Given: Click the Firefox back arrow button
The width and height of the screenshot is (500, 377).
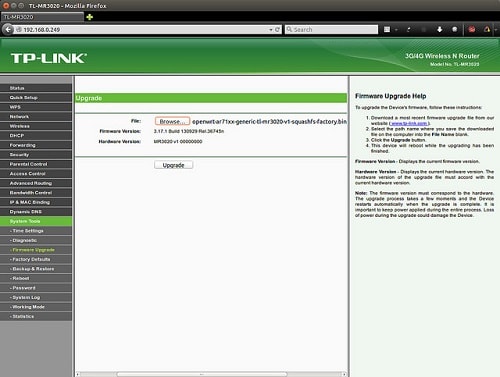Looking at the screenshot, I should (8, 29).
